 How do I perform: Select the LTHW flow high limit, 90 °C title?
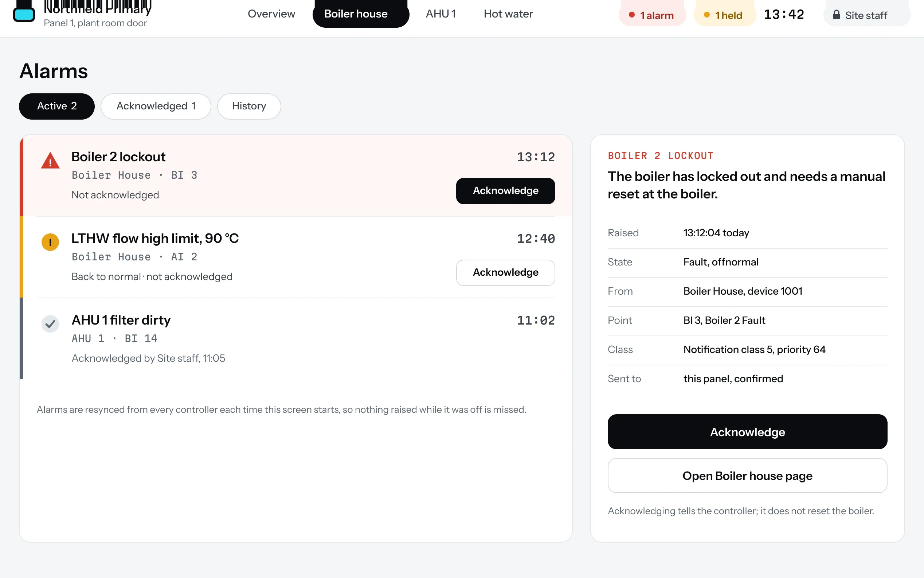point(155,238)
